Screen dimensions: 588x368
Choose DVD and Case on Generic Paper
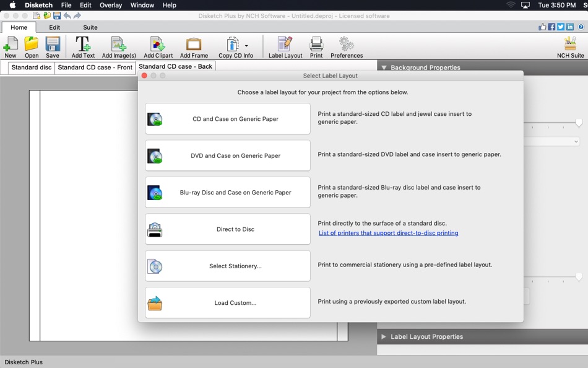(228, 156)
